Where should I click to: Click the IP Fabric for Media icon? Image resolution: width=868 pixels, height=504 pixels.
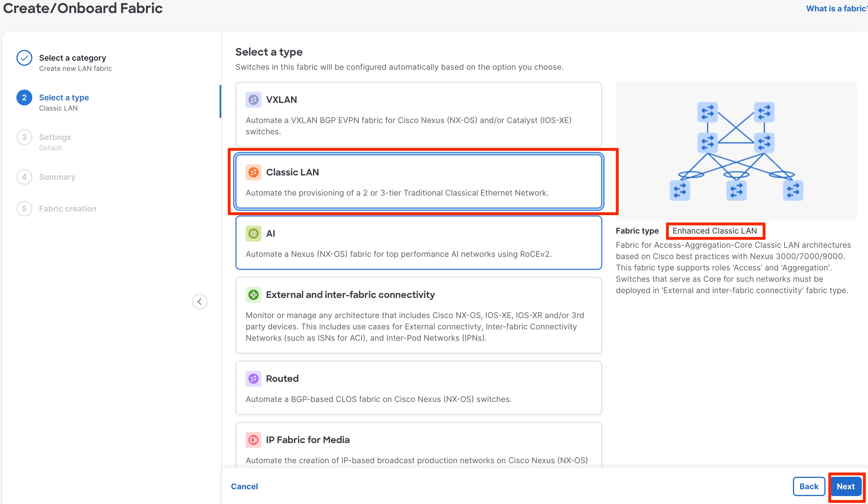click(253, 440)
